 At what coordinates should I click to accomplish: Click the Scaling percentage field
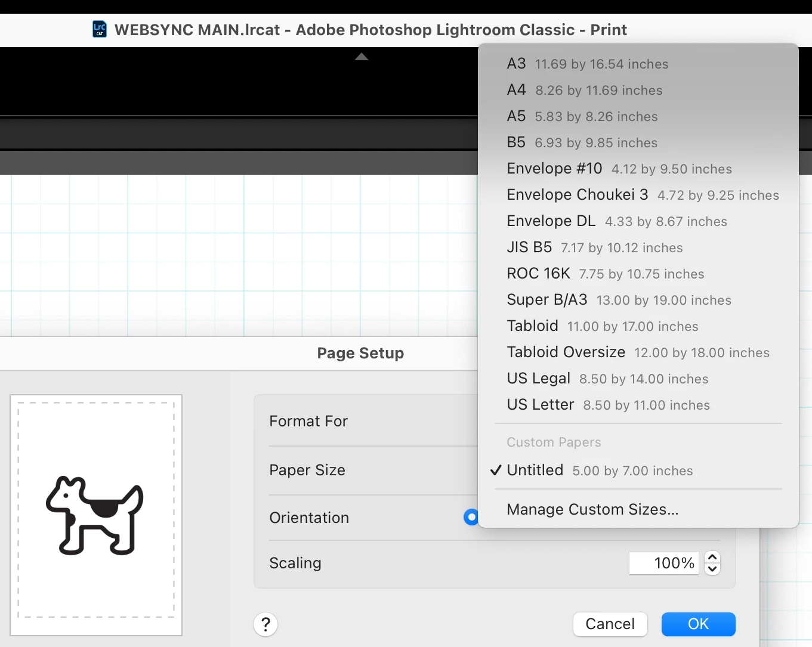663,563
